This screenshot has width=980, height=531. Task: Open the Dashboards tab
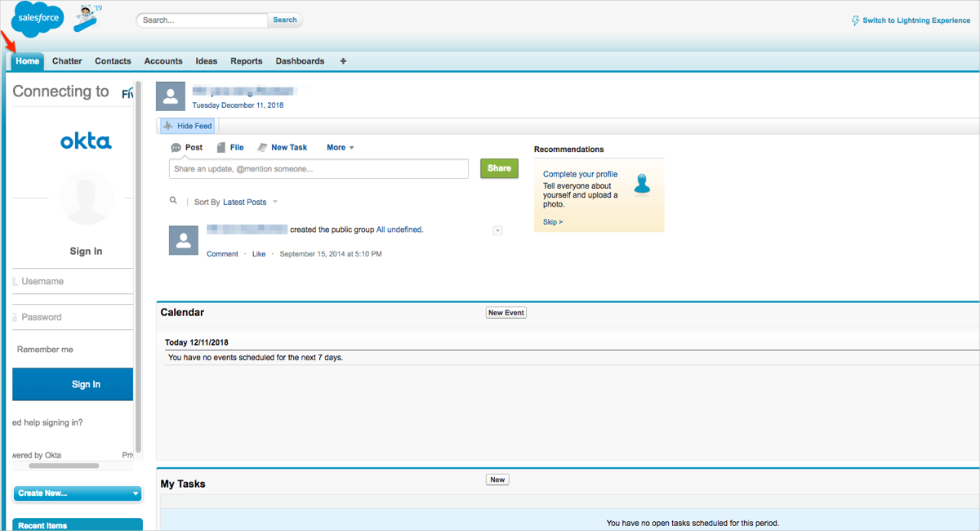300,61
